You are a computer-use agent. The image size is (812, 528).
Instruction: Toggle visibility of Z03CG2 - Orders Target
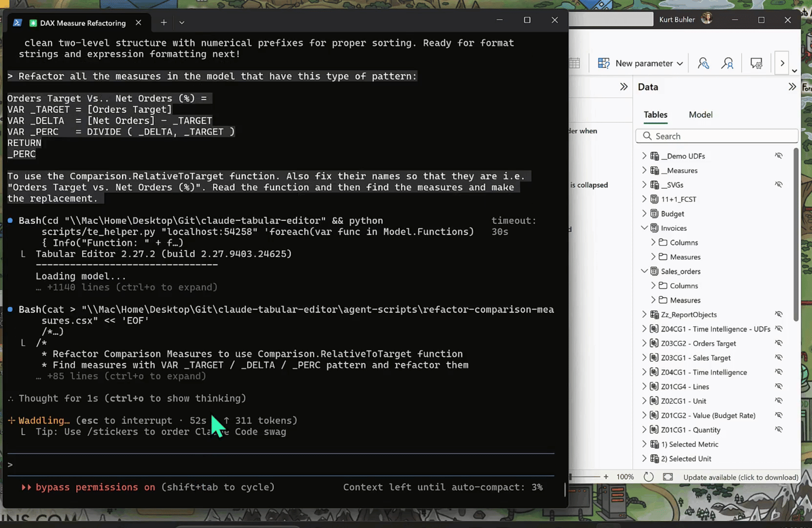pos(779,343)
